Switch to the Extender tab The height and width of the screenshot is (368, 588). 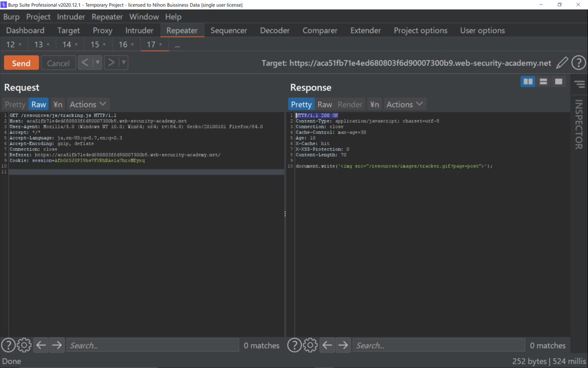tap(366, 30)
